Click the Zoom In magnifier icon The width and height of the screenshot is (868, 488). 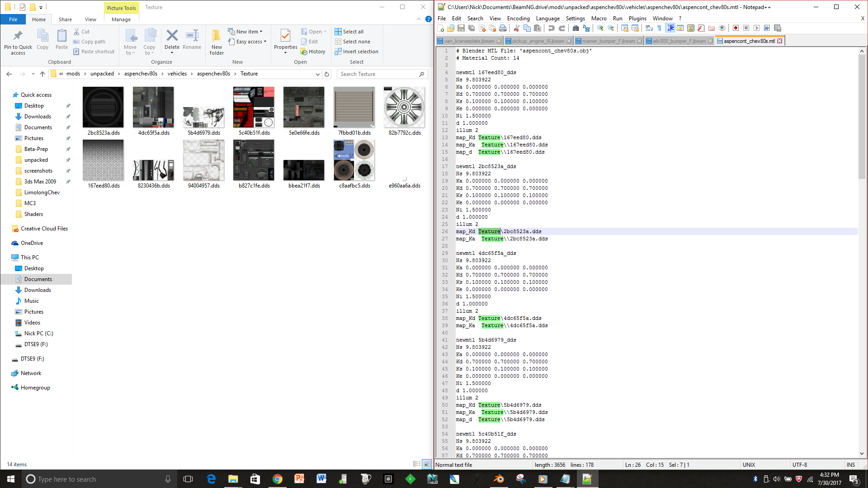point(600,28)
